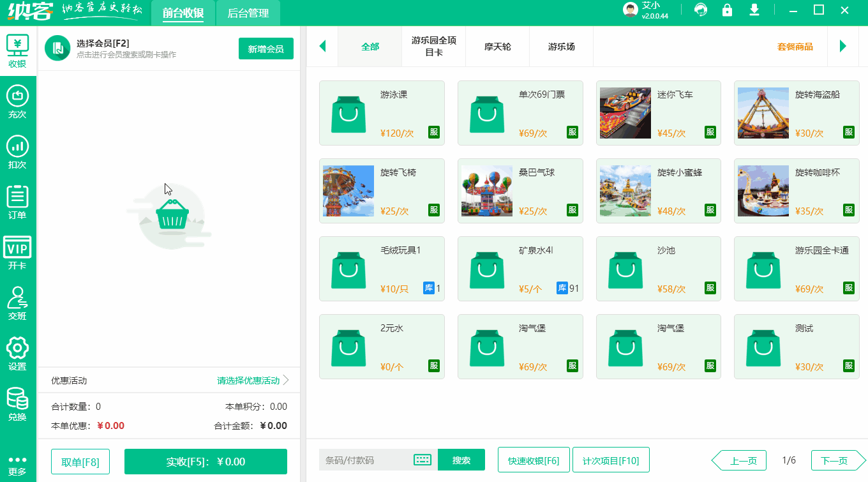Screen dimensions: 868x482
Task: Click the 快速收银[F6] button
Action: coord(534,459)
